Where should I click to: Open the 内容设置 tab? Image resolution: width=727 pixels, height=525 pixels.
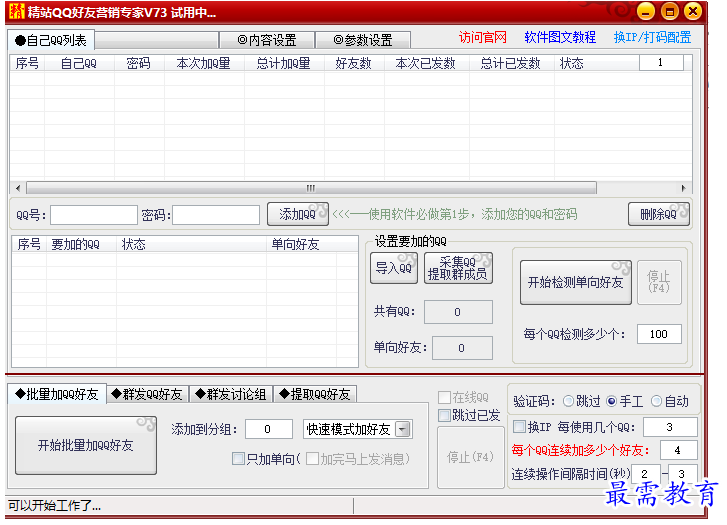267,40
